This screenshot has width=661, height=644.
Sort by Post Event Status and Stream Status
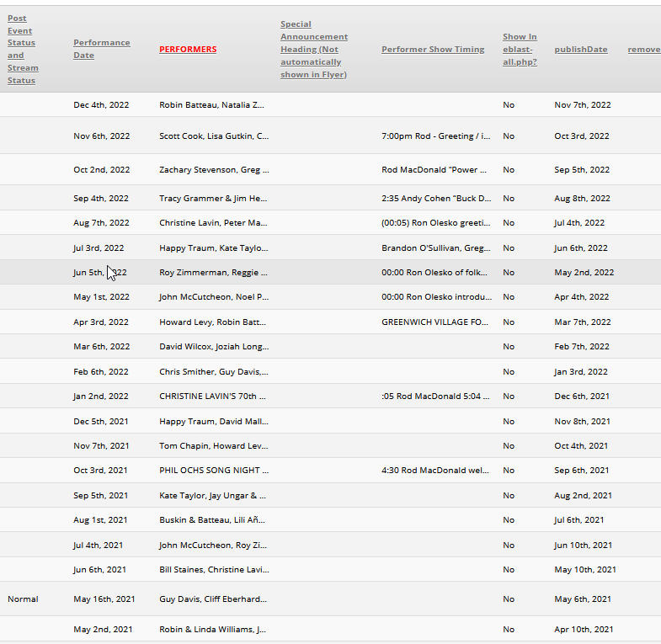point(22,49)
